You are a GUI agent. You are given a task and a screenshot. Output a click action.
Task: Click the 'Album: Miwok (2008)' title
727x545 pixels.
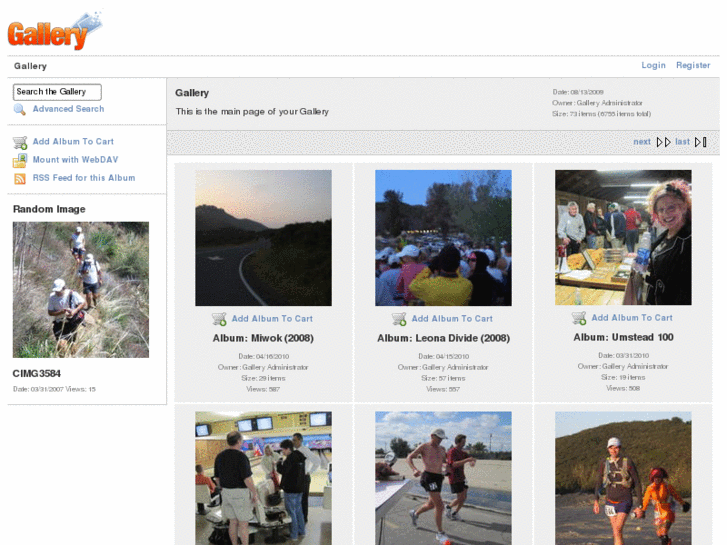(x=263, y=339)
